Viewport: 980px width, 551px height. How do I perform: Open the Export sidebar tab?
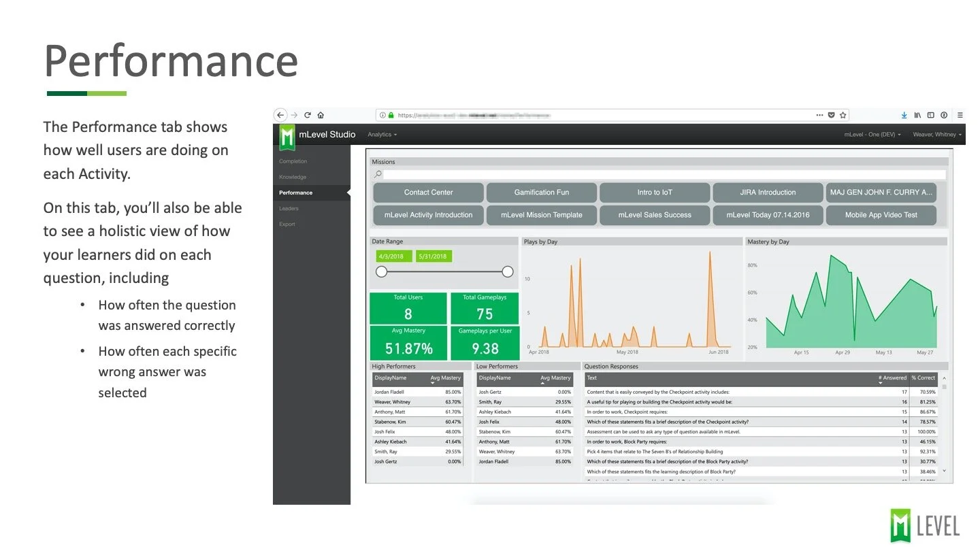(287, 224)
